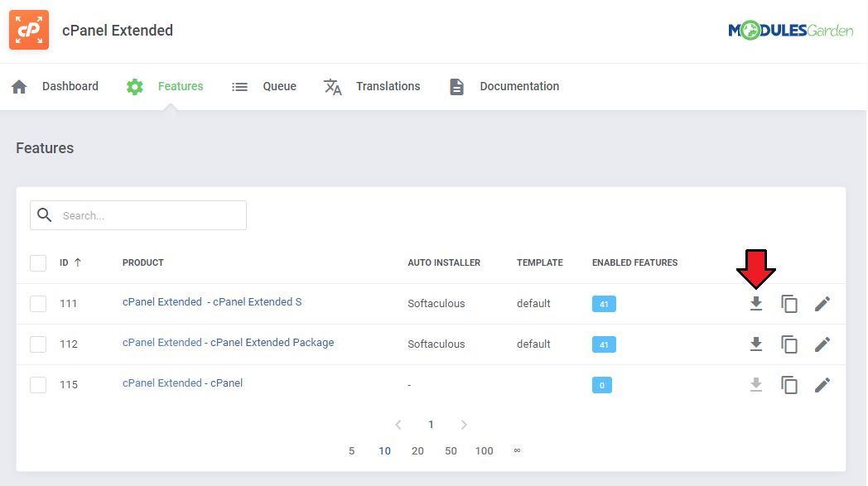Click the magnifier icon in search box
The height and width of the screenshot is (486, 868).
click(x=44, y=214)
